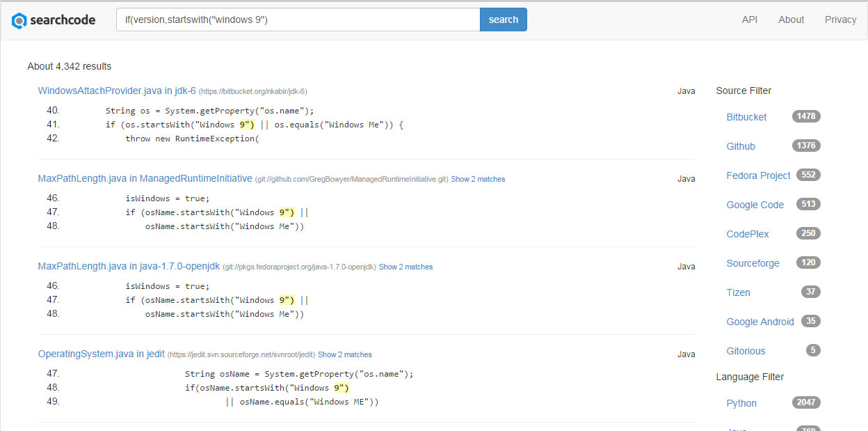Filter results by Google Code source
Viewport: 868px width, 431px height.
[x=755, y=205]
